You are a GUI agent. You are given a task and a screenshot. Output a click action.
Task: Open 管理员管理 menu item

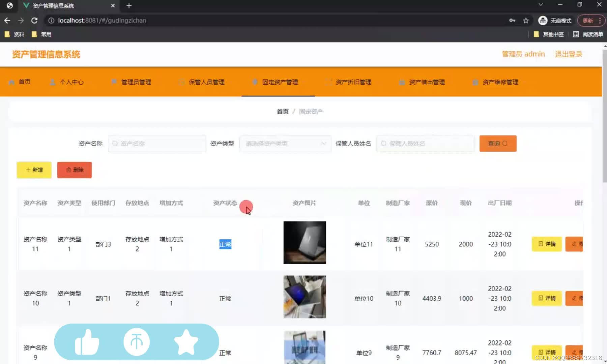(x=132, y=82)
